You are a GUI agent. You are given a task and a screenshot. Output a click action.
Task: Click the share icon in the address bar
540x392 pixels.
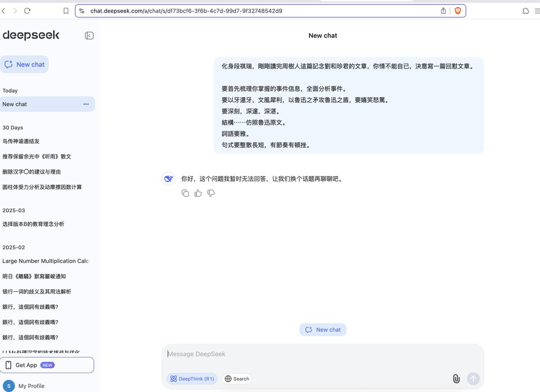tap(443, 11)
